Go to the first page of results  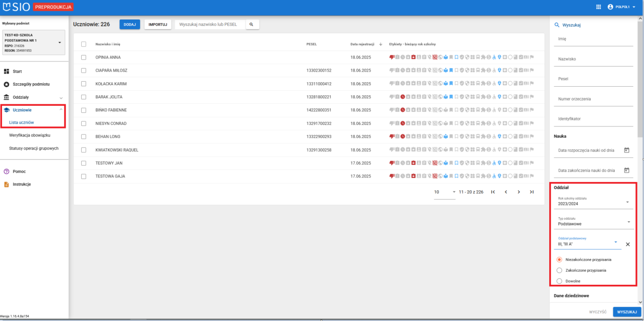pos(493,192)
